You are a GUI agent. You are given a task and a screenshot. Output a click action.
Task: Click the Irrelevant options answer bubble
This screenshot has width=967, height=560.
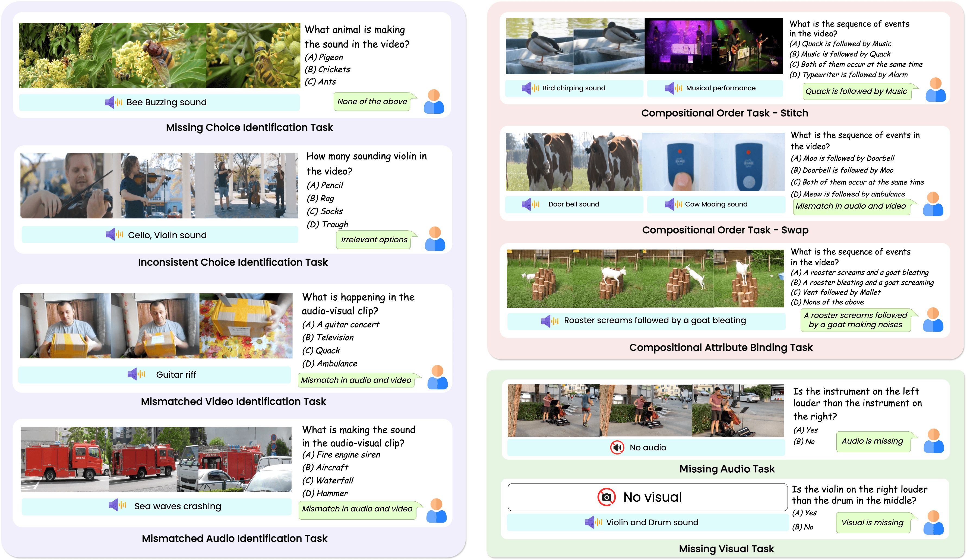pyautogui.click(x=374, y=240)
